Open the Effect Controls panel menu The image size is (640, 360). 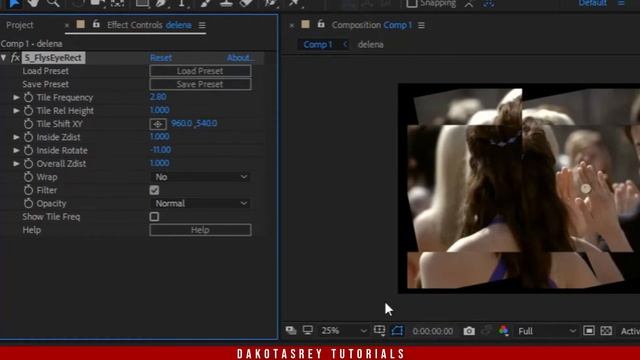(202, 25)
